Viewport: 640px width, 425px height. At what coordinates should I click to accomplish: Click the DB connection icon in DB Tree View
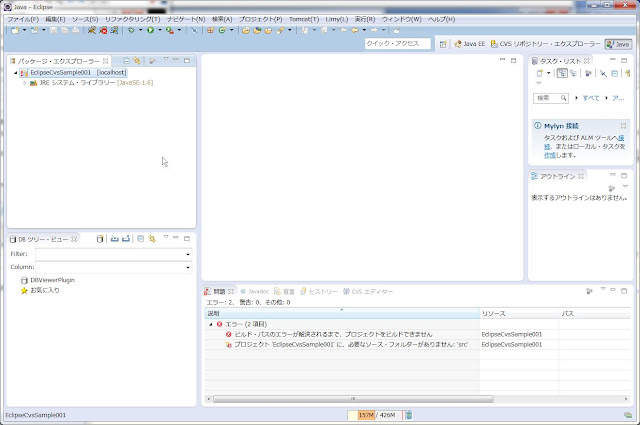click(100, 239)
